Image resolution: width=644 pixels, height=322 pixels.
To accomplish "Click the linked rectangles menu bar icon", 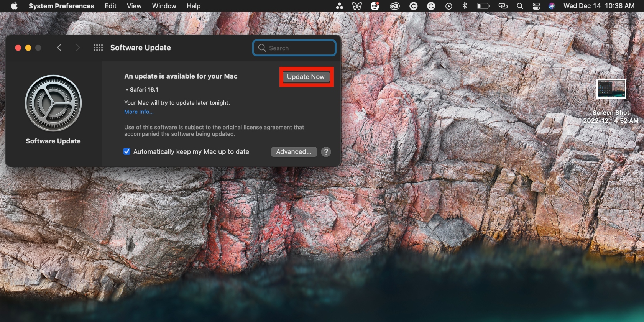I will pyautogui.click(x=503, y=6).
